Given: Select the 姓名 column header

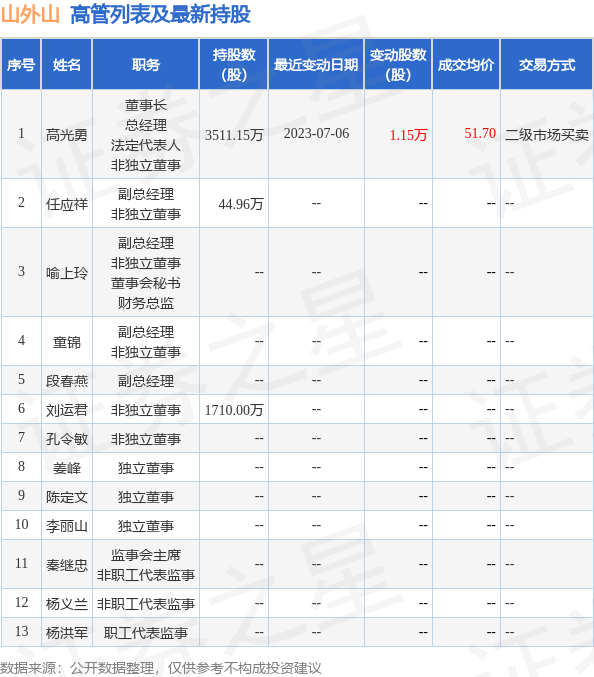Looking at the screenshot, I should tap(66, 65).
